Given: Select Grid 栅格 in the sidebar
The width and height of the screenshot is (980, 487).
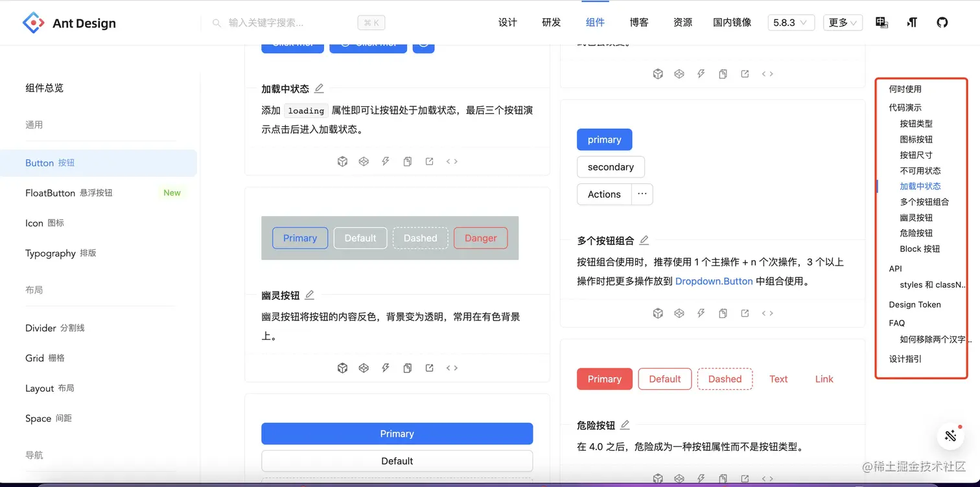Looking at the screenshot, I should click(99, 358).
